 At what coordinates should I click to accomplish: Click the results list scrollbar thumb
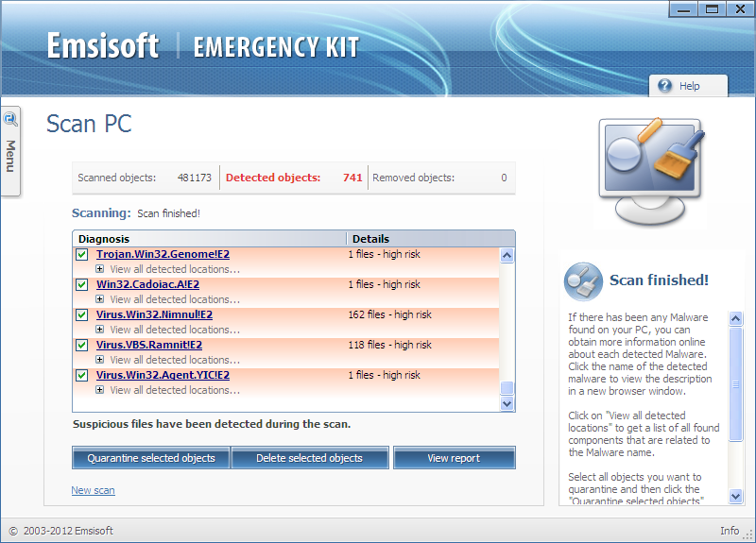tap(507, 388)
